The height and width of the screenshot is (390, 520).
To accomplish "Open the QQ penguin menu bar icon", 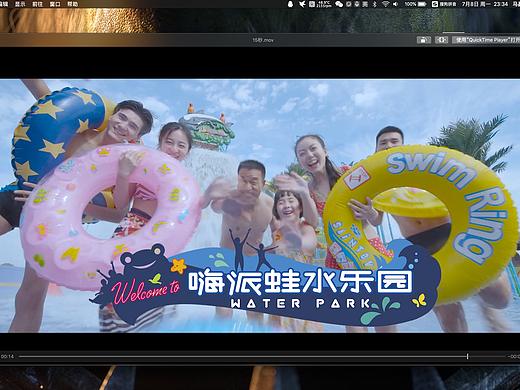I will point(290,4).
